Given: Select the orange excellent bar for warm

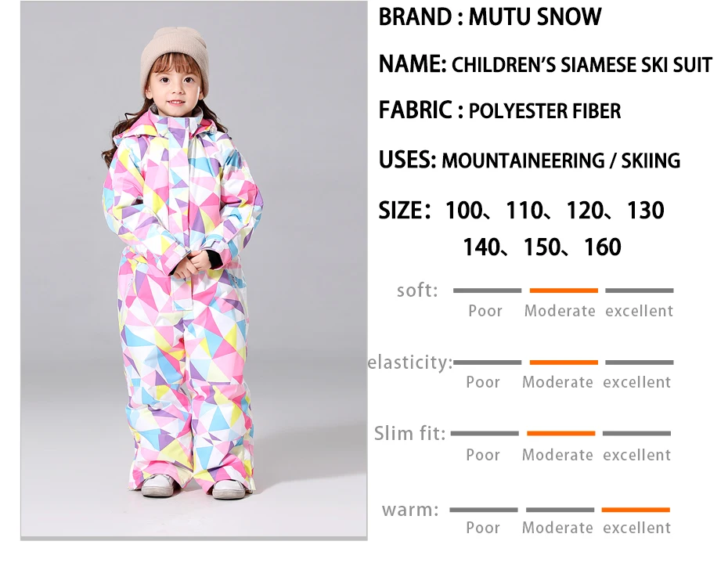Looking at the screenshot, I should [x=636, y=510].
